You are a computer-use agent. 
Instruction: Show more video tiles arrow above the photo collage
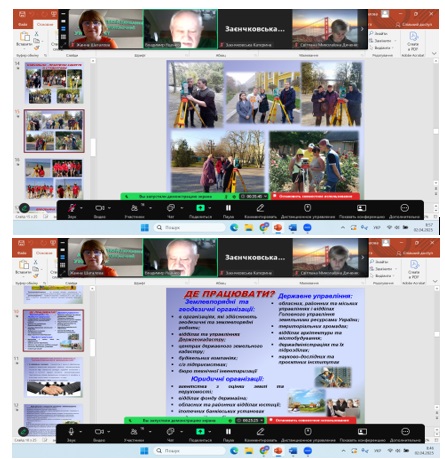pos(362,29)
